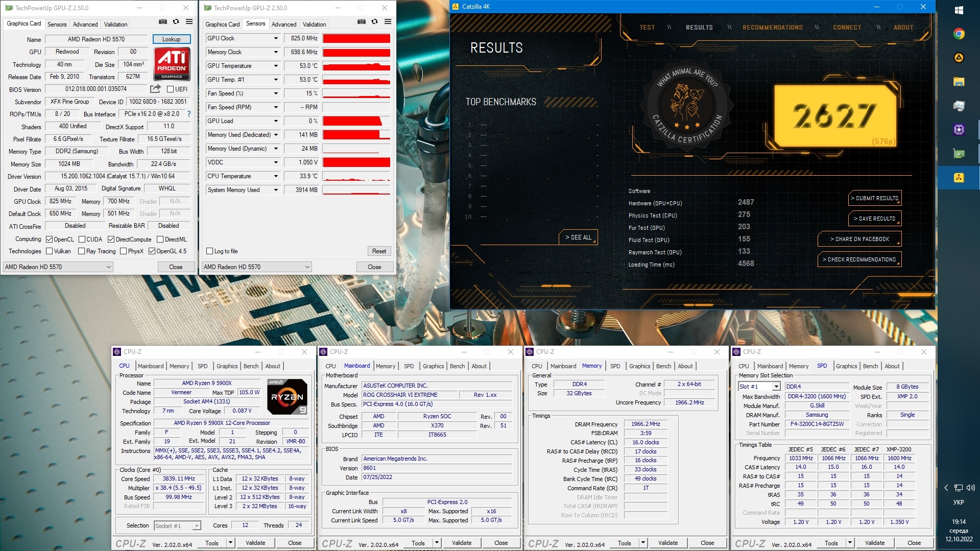Viewport: 980px width, 551px height.
Task: Click the BIOS share/export icon in GPU-Z
Action: pos(155,89)
